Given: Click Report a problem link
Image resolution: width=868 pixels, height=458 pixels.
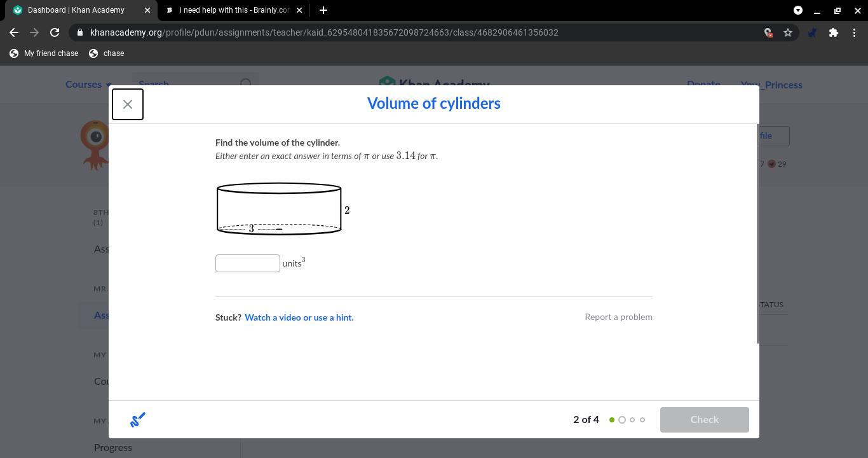Looking at the screenshot, I should click(618, 317).
